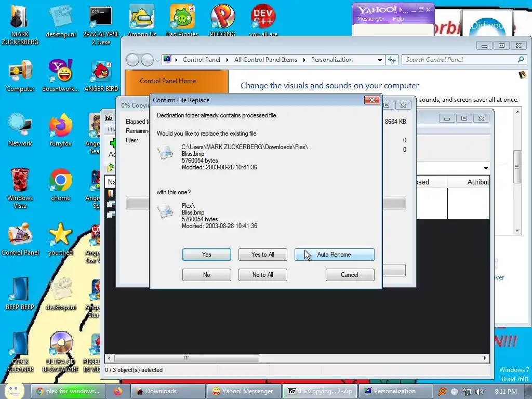Image resolution: width=532 pixels, height=399 pixels.
Task: Open Control Panel Home link
Action: (168, 81)
